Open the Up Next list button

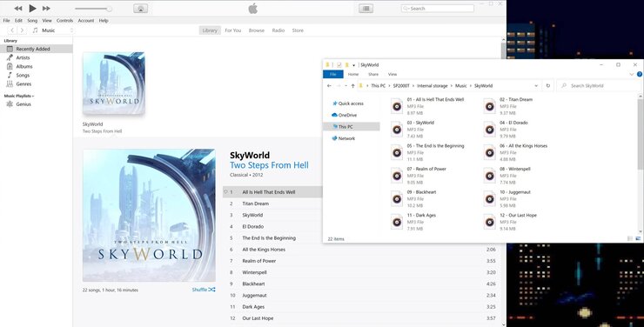366,8
